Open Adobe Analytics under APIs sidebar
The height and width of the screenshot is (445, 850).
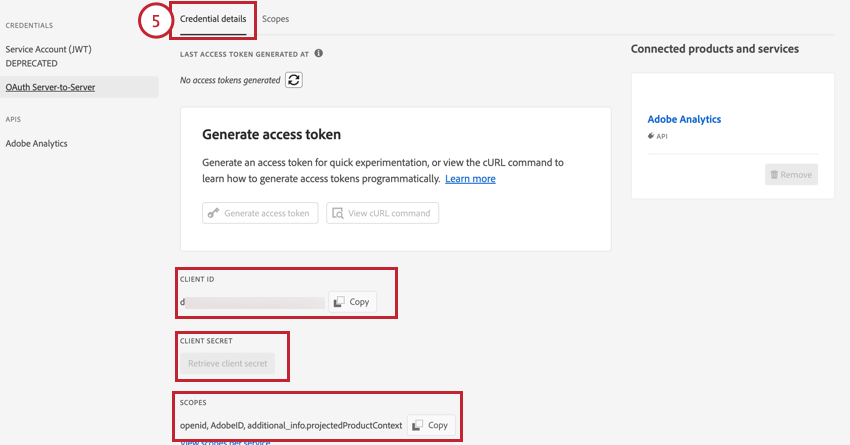coord(37,143)
